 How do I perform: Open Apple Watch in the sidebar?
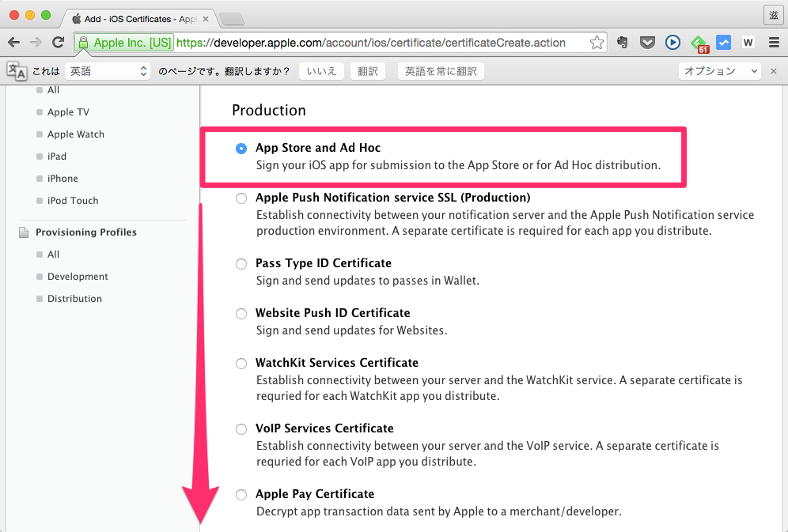(x=76, y=134)
